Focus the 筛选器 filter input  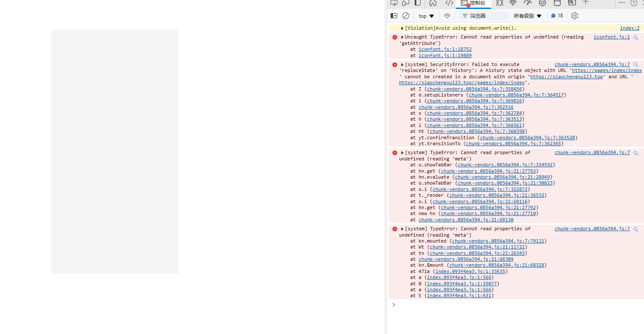tap(484, 16)
